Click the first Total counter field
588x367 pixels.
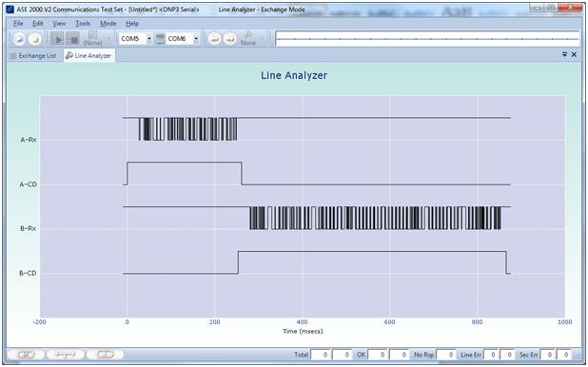320,355
